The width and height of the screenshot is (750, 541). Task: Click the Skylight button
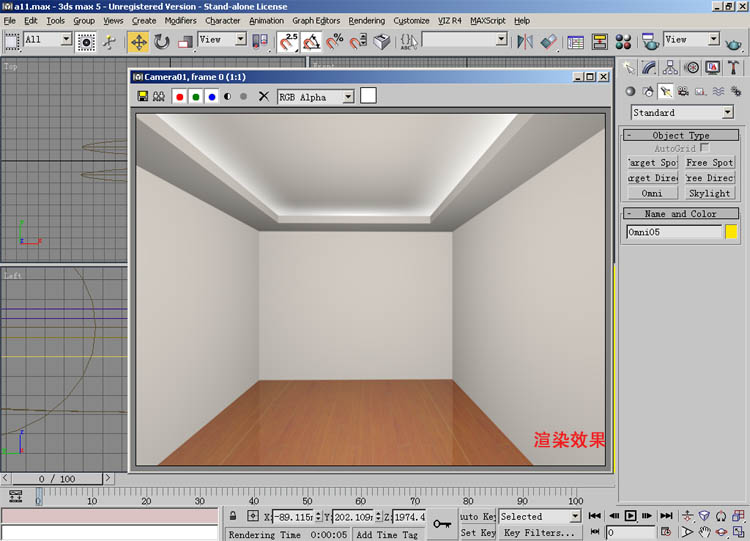[709, 193]
